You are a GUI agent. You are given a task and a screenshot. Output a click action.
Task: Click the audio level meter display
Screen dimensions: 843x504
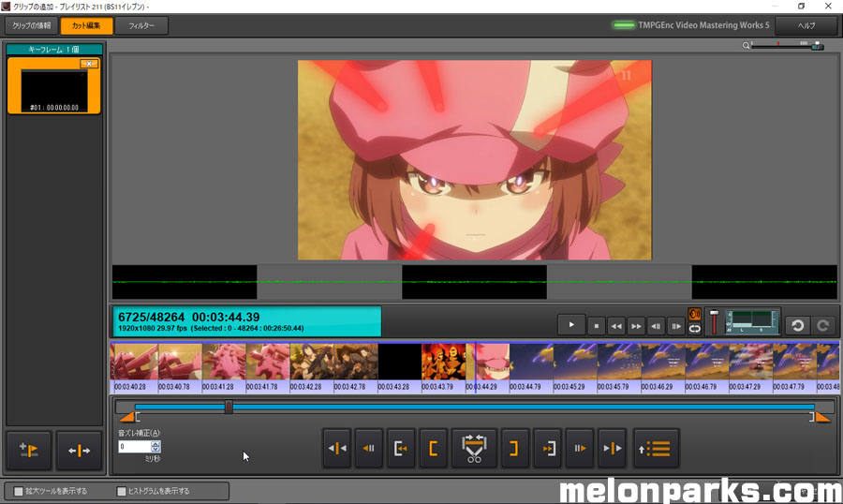click(x=752, y=321)
